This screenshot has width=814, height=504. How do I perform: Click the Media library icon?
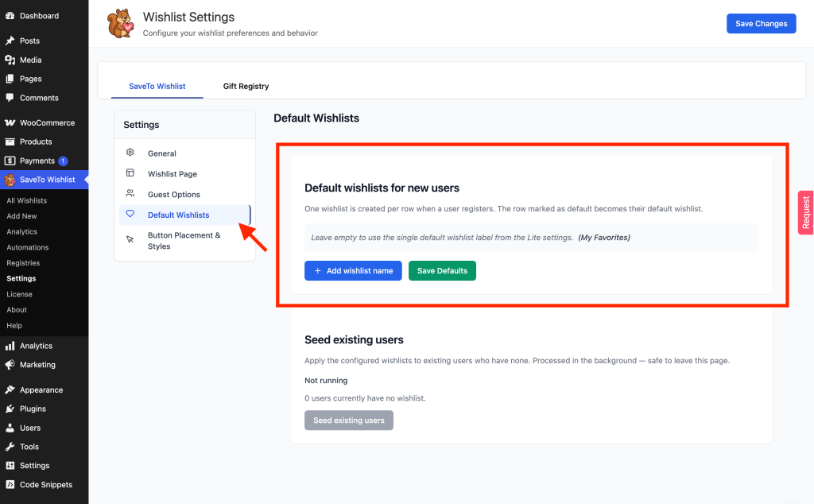[x=10, y=60]
